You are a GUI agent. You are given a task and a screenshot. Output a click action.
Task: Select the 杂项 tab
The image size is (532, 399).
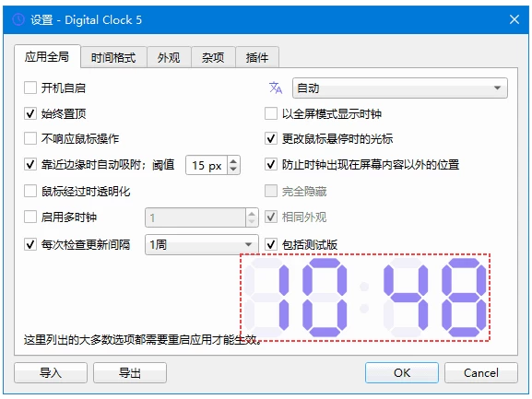click(213, 57)
